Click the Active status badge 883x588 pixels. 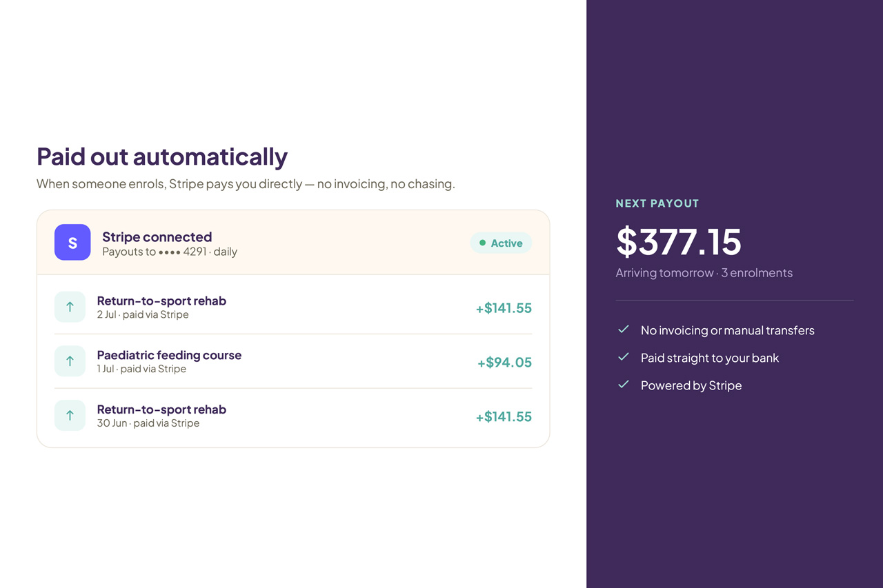tap(501, 243)
